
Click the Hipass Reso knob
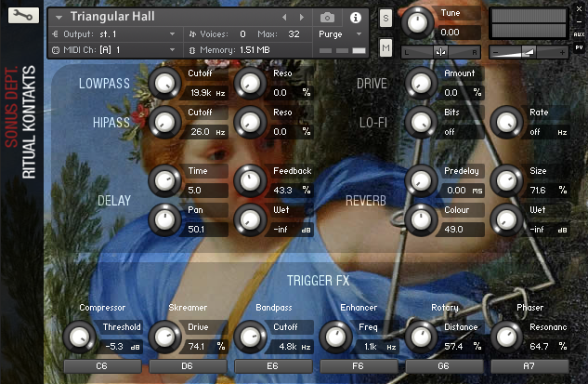250,123
